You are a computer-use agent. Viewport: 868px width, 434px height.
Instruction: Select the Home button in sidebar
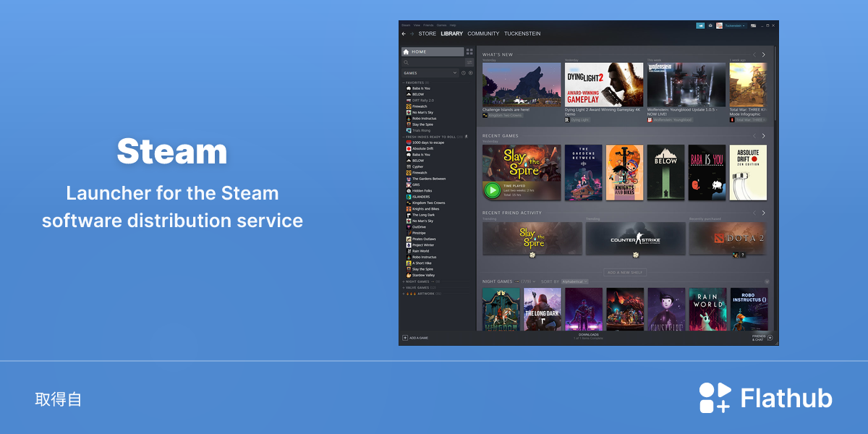(x=433, y=52)
